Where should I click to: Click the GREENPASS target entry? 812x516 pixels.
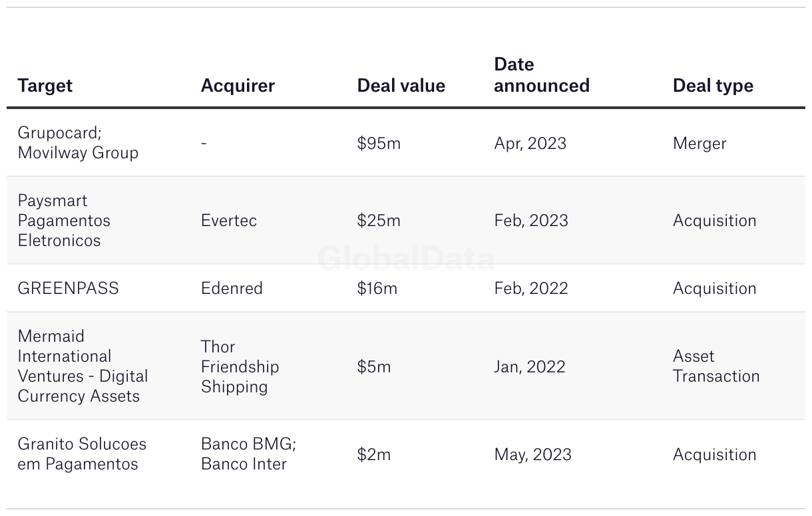click(x=68, y=289)
